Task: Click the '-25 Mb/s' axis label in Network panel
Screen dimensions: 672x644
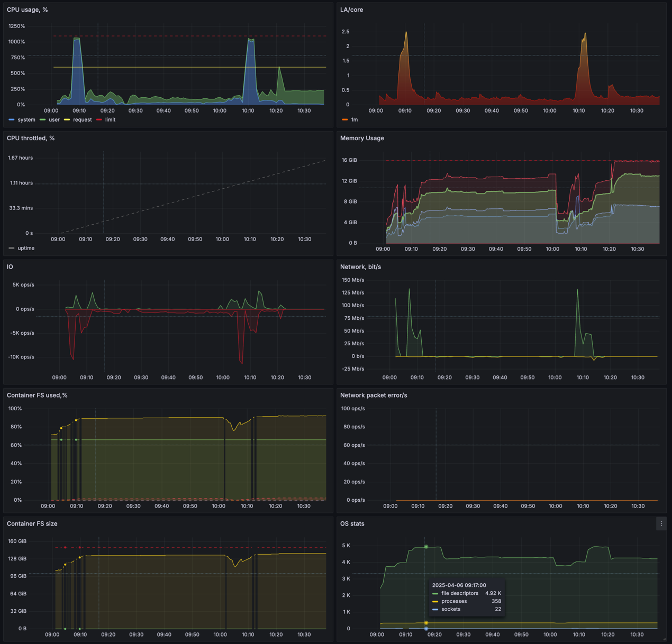Action: pos(353,369)
